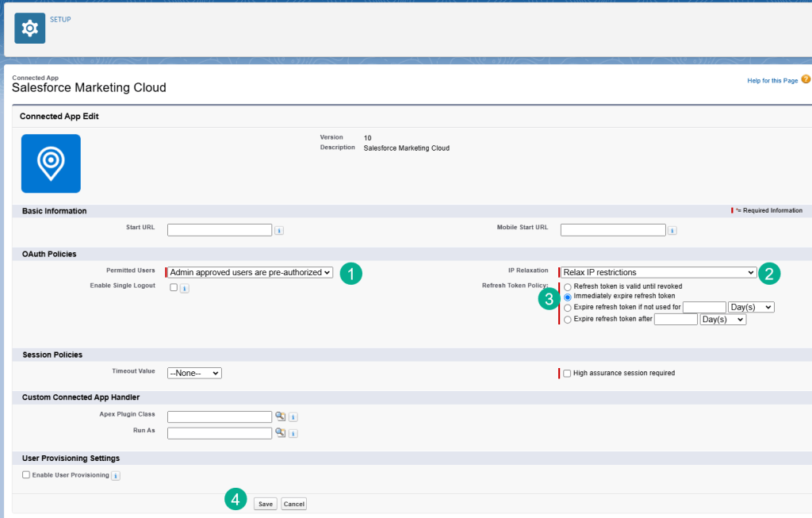This screenshot has height=518, width=812.
Task: Expand the IP Relaxation dropdown
Action: click(x=657, y=272)
